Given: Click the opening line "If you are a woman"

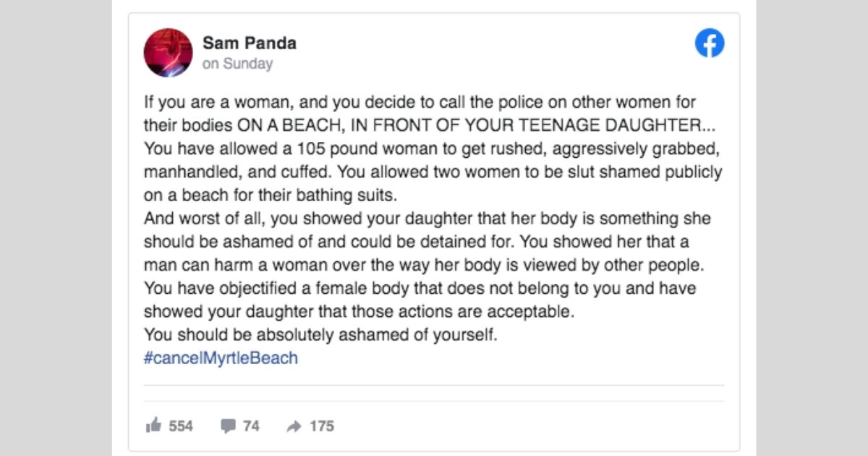Looking at the screenshot, I should click(420, 103).
